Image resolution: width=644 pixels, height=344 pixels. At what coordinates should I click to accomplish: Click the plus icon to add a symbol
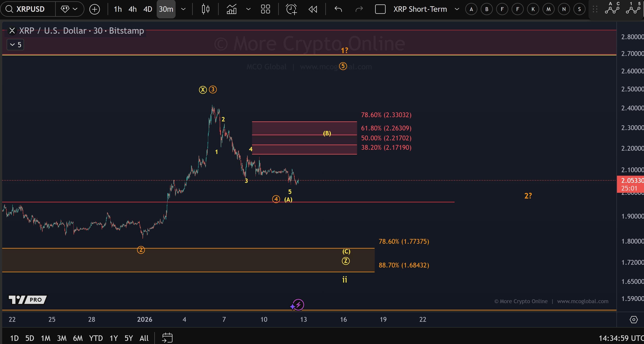click(x=95, y=9)
